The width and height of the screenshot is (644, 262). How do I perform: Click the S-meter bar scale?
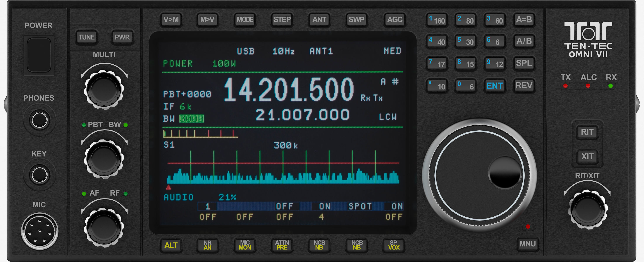200,134
